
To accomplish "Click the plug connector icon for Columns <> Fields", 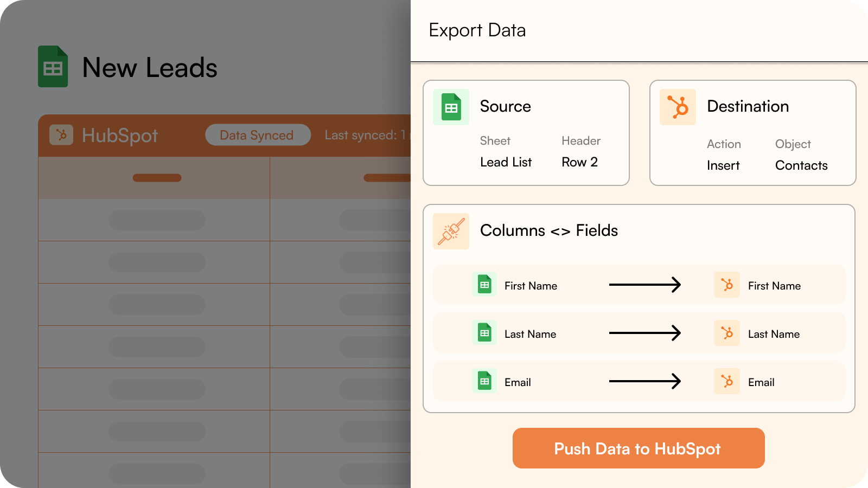I will point(451,232).
